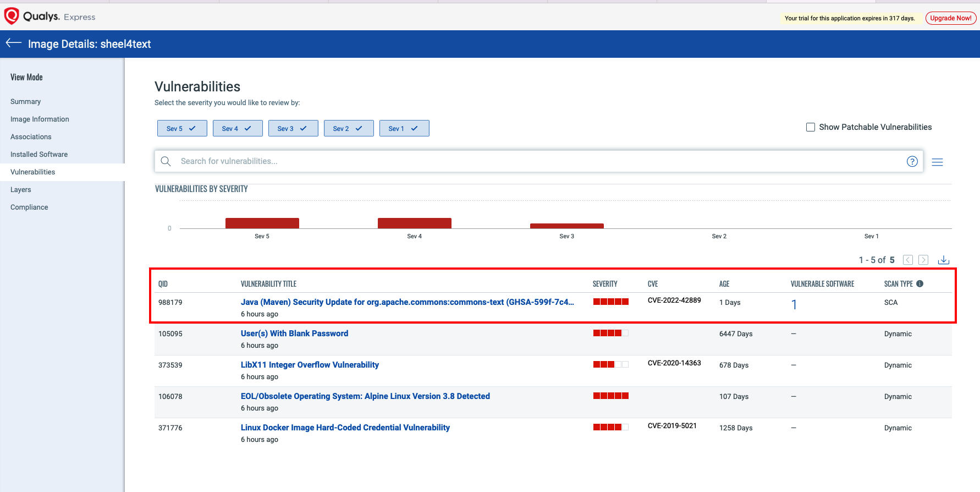980x492 pixels.
Task: Open Java (Maven) Security Update vulnerability
Action: [408, 302]
